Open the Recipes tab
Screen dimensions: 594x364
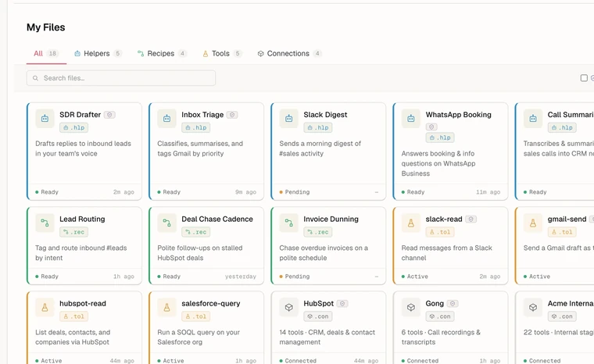[x=162, y=53]
